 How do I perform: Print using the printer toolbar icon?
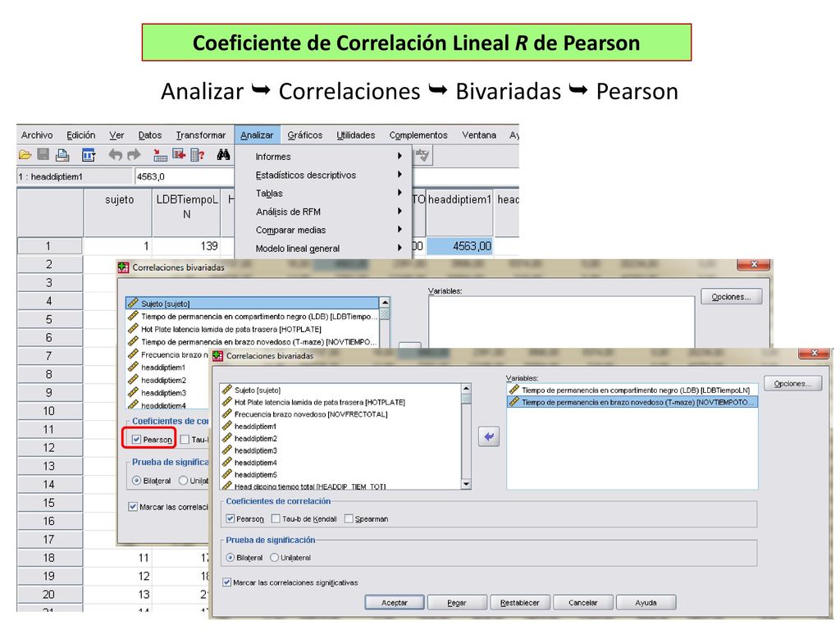pos(62,155)
